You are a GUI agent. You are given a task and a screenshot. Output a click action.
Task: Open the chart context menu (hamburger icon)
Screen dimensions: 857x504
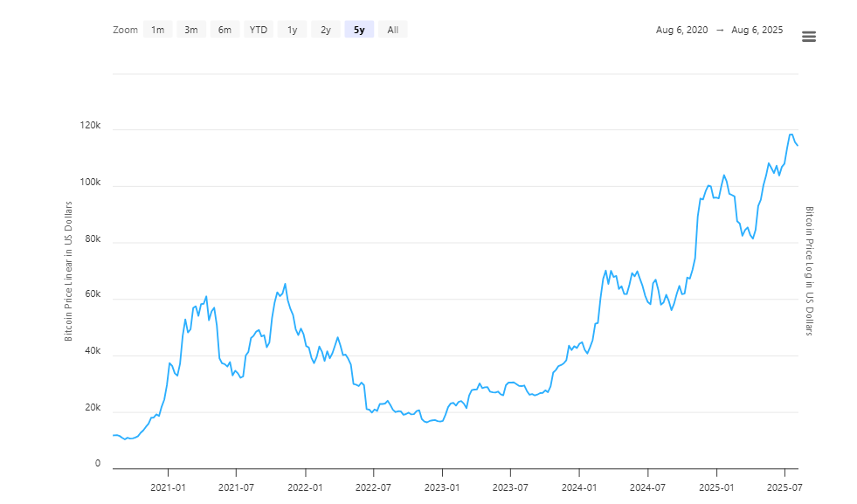(809, 37)
